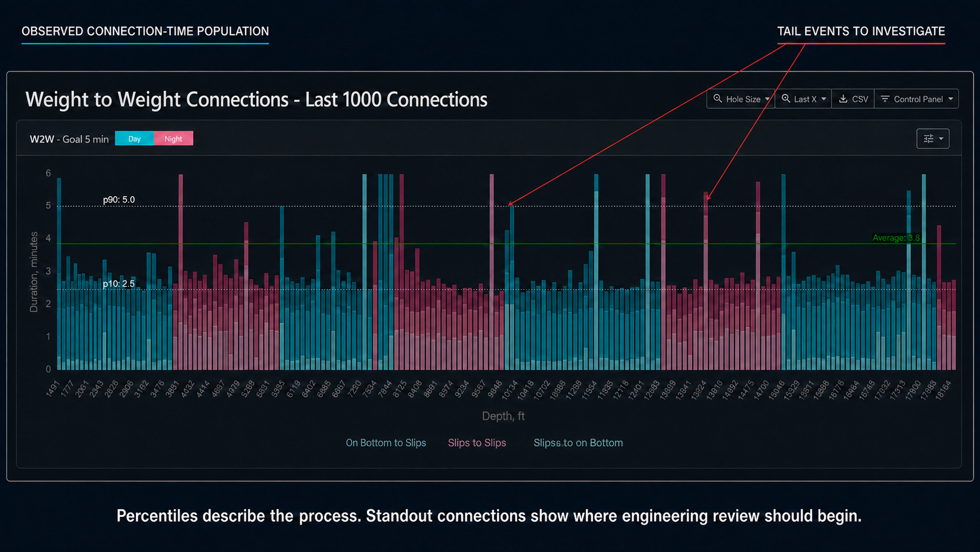Click the depth tick label 8125
The height and width of the screenshot is (552, 980).
(x=400, y=389)
